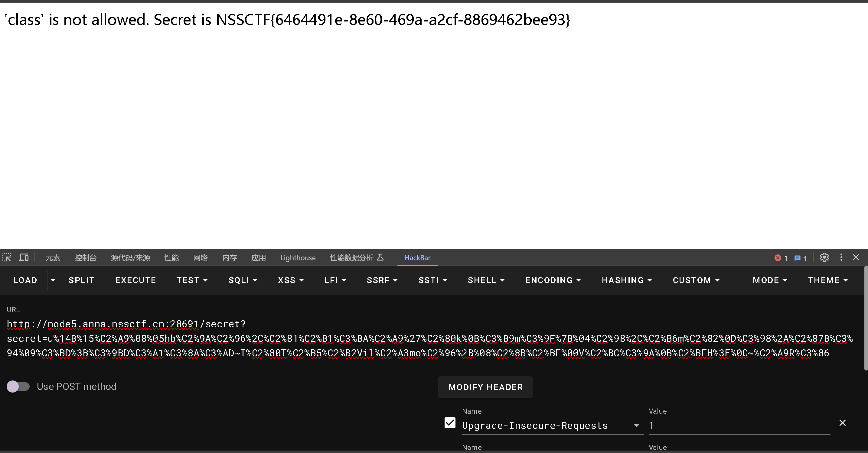The height and width of the screenshot is (453, 868).
Task: Open the SSTI payload dropdown
Action: [433, 280]
